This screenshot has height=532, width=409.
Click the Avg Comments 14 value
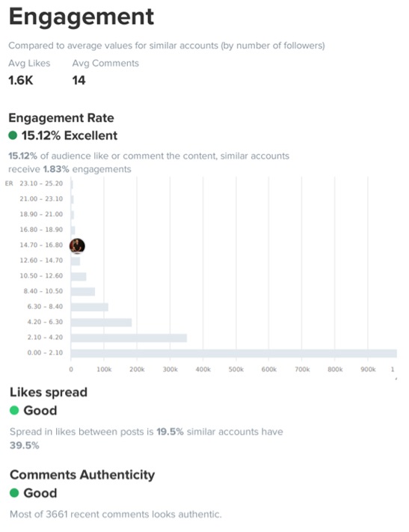click(x=79, y=80)
